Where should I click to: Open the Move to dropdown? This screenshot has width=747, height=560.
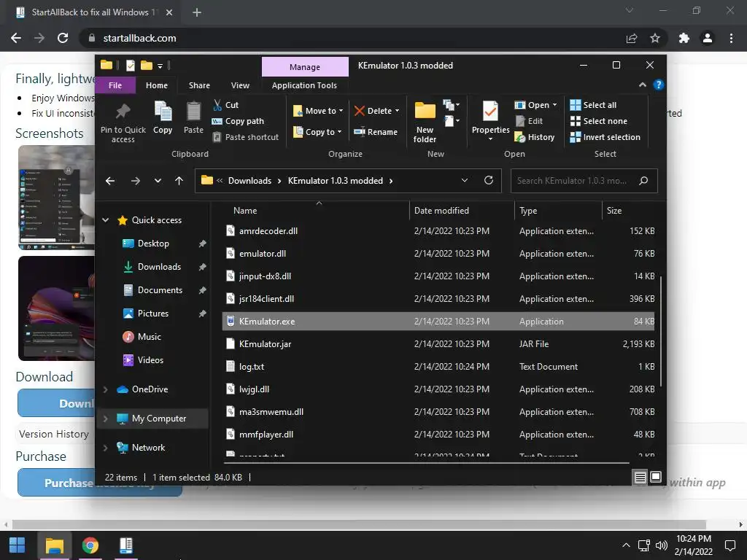(318, 111)
